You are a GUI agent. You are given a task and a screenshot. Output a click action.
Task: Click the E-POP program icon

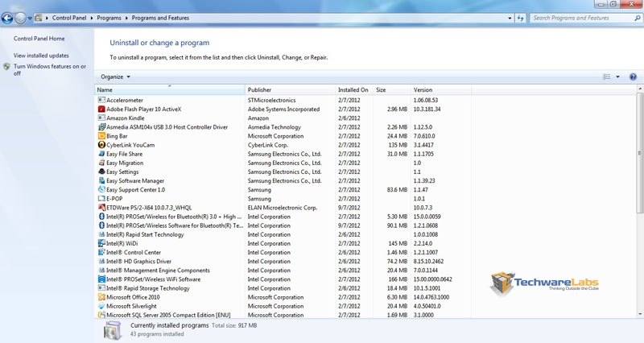pyautogui.click(x=101, y=198)
